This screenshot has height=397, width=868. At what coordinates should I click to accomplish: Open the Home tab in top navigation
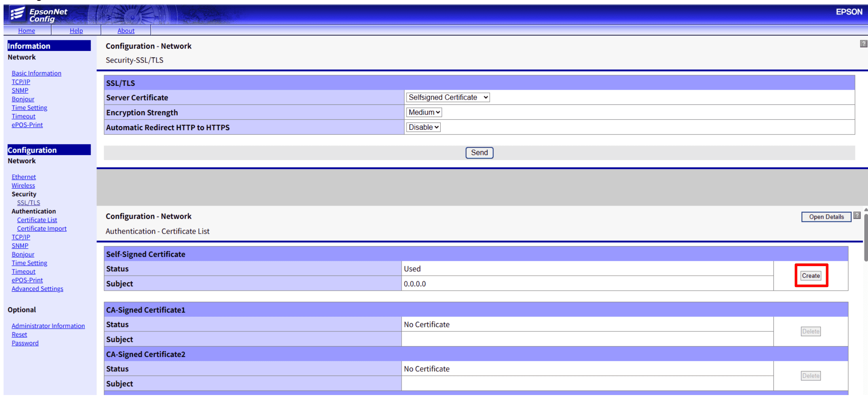[x=27, y=30]
